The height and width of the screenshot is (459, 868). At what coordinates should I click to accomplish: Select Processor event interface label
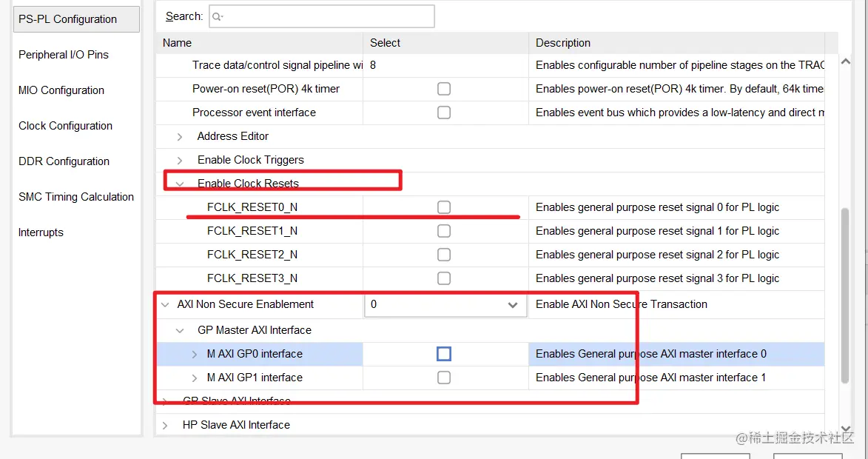point(254,113)
